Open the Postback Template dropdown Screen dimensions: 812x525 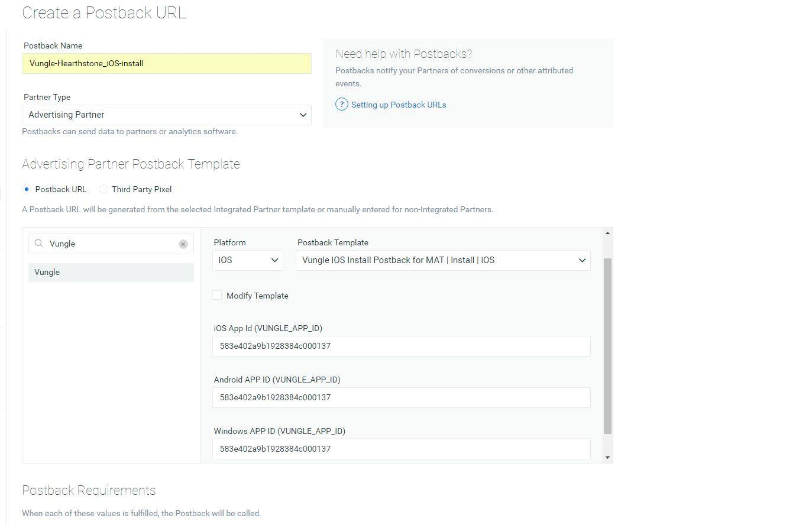(443, 260)
